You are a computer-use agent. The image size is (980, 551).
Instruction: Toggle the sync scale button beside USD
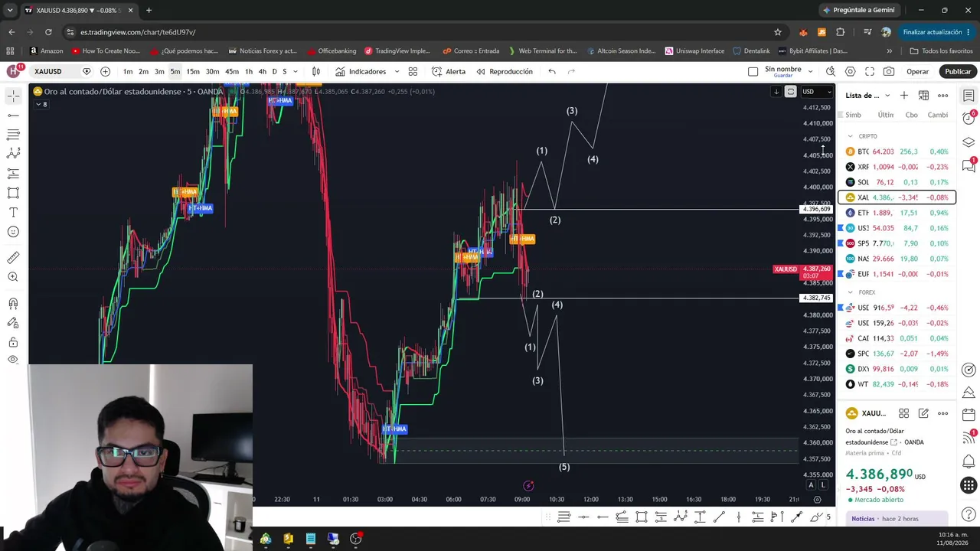pos(791,92)
